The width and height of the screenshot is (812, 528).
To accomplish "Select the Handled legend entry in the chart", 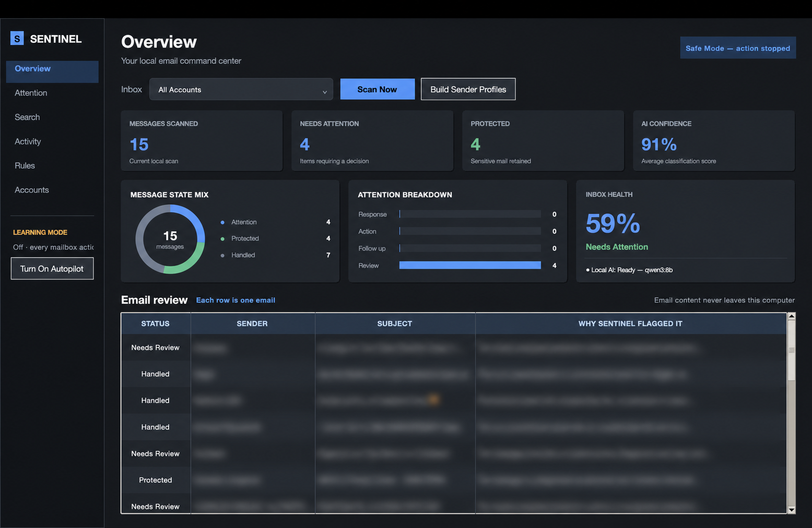I will [x=276, y=255].
